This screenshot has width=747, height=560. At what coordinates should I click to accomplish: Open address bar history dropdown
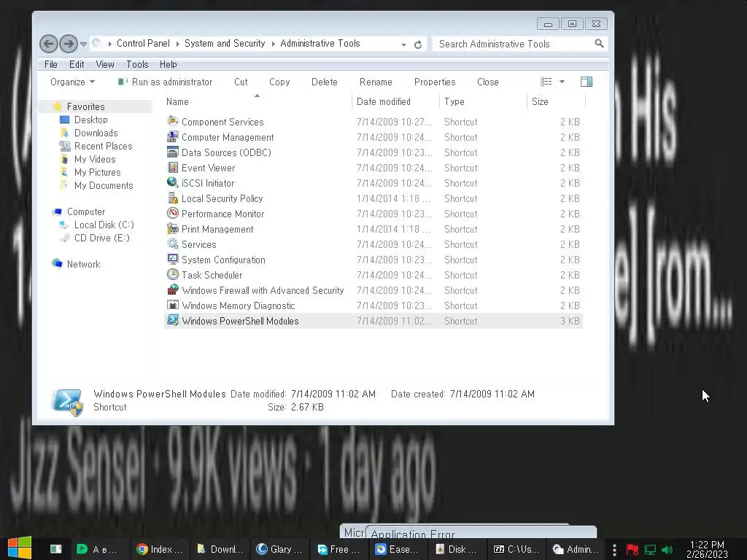(x=403, y=44)
